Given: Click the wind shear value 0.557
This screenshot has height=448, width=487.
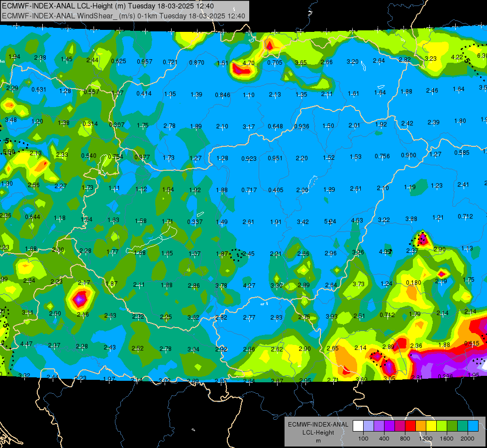Looking at the screenshot, I should [92, 92].
